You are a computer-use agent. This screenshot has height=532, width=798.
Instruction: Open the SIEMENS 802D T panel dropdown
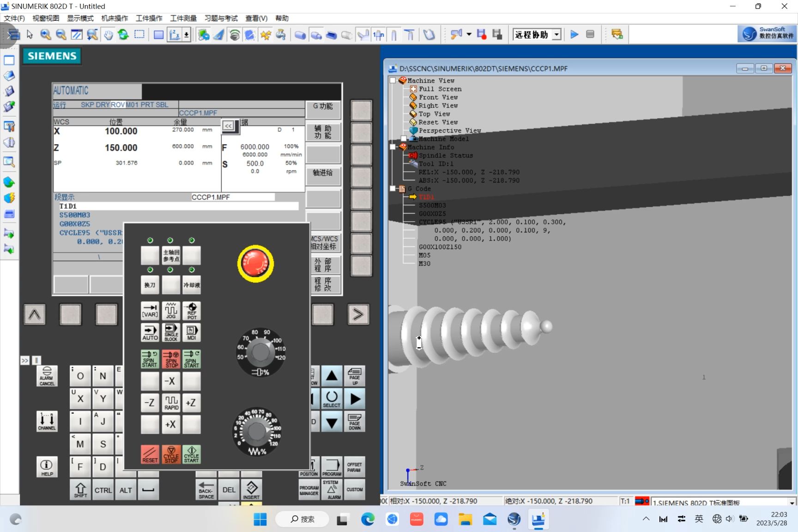[x=792, y=502]
